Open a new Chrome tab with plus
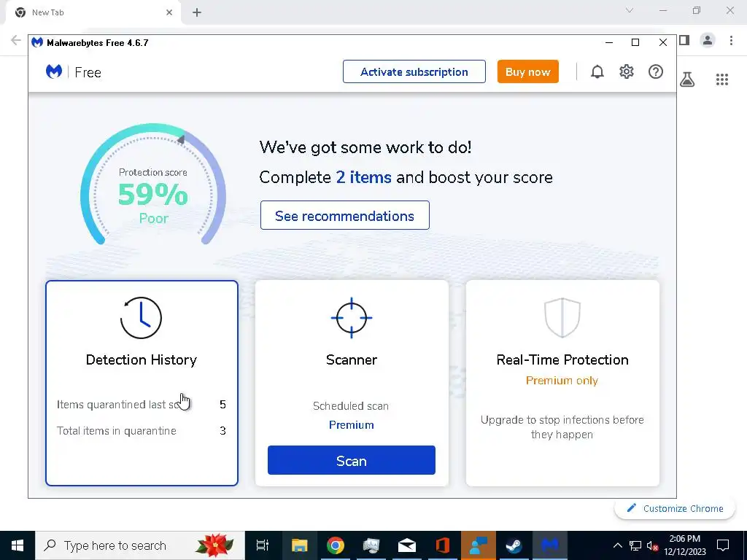 click(197, 12)
